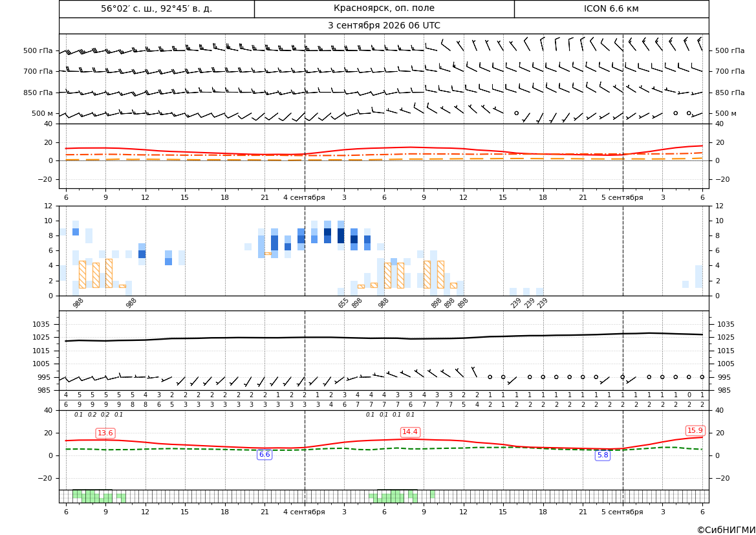Viewport: 756px width, 535px height.
Task: Select the blue 5.8 minimum temperature label
Action: [x=603, y=455]
